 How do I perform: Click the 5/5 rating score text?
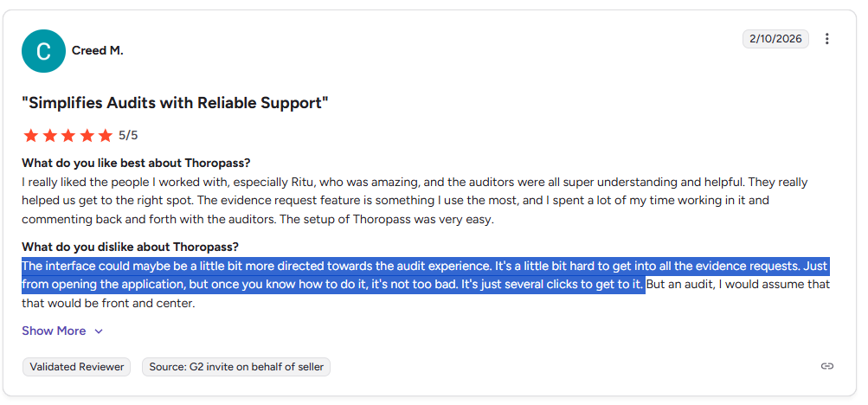(x=128, y=135)
